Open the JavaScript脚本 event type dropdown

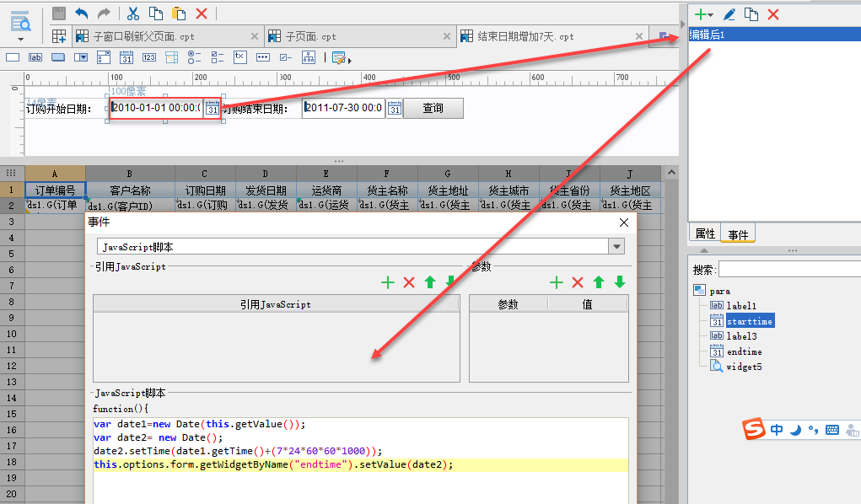[616, 246]
